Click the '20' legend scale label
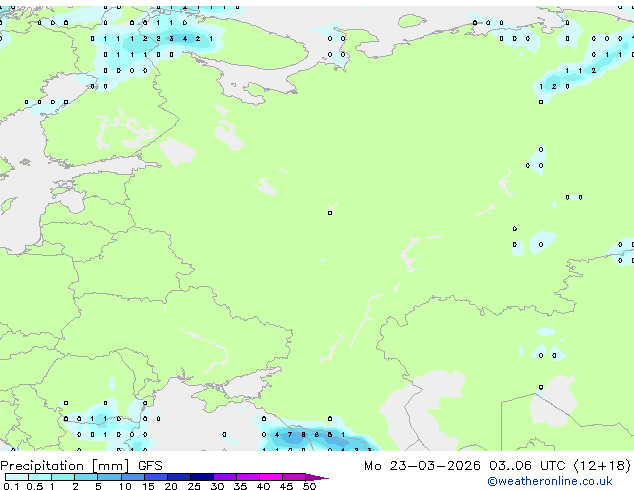 click(x=171, y=486)
